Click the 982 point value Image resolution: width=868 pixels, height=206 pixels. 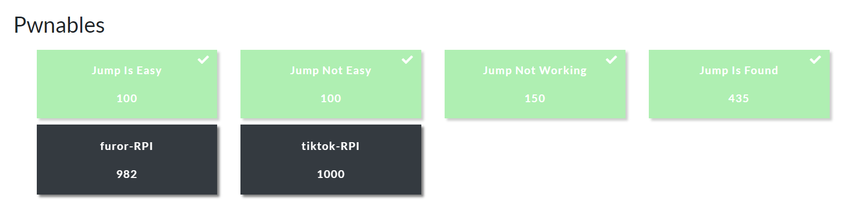coord(127,174)
